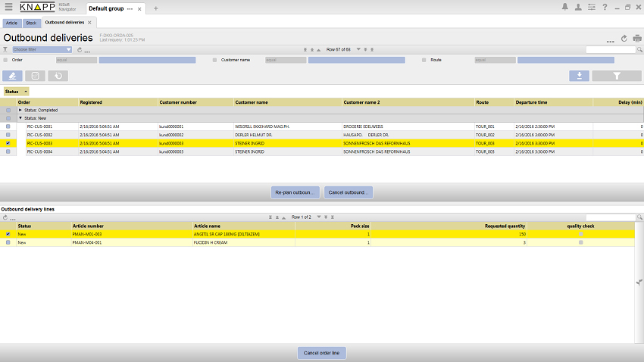Enable the Customer name filter checkbox
Screen dimensions: 644x362
coord(214,60)
